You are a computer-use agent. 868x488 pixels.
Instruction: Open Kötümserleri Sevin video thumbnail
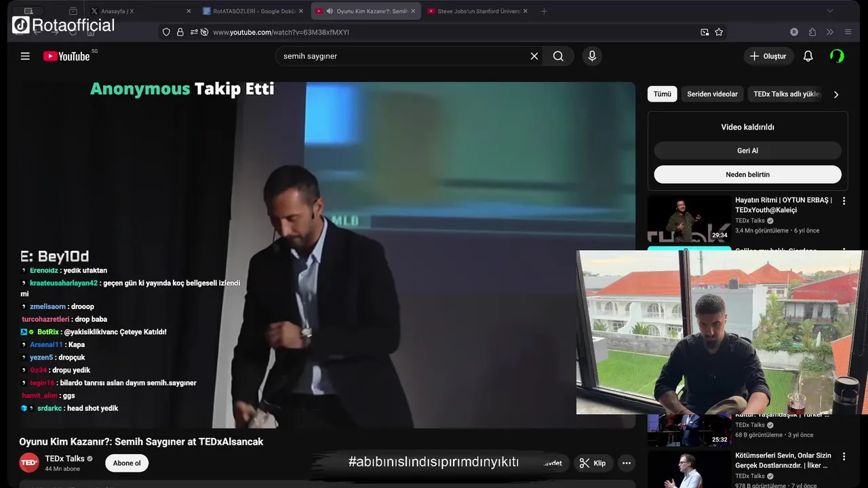click(689, 469)
